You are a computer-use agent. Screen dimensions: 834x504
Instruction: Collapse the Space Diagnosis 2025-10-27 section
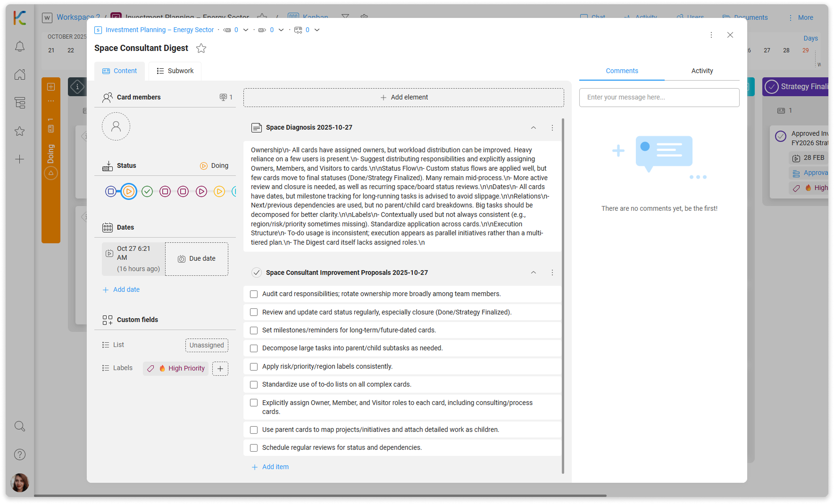point(533,128)
